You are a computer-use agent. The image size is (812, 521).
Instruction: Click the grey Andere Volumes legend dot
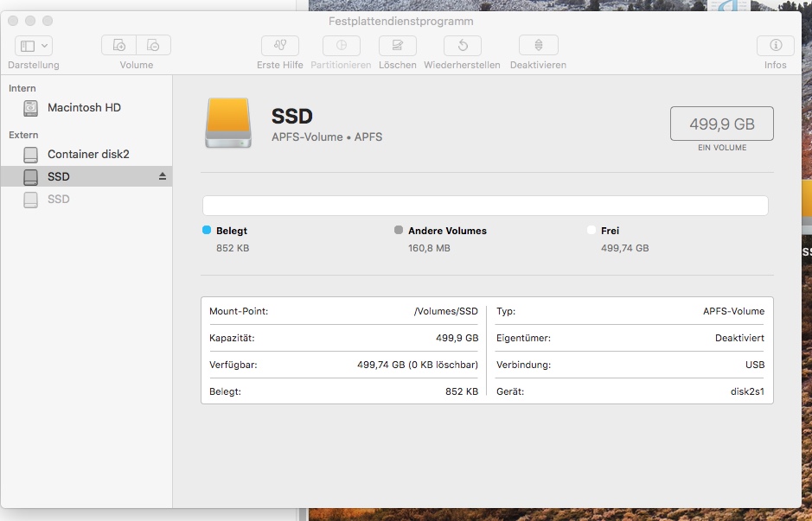399,231
